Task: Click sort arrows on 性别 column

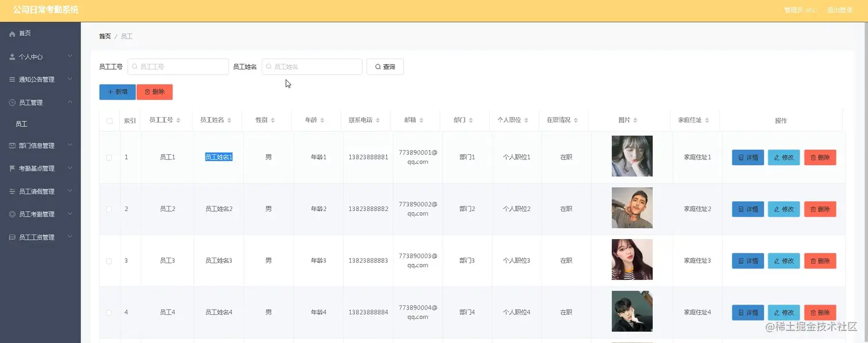Action: (273, 120)
